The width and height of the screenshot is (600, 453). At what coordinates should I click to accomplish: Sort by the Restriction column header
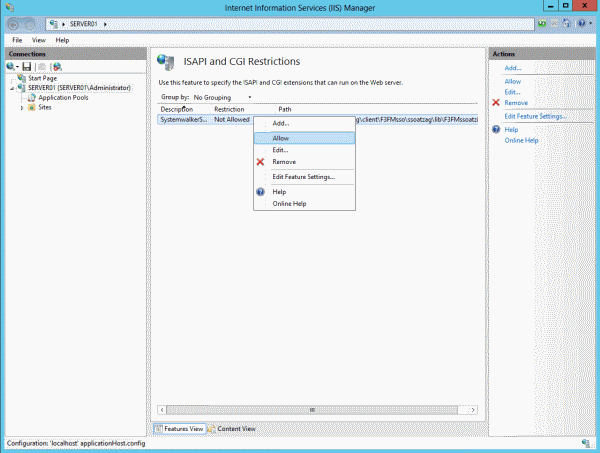[x=243, y=109]
